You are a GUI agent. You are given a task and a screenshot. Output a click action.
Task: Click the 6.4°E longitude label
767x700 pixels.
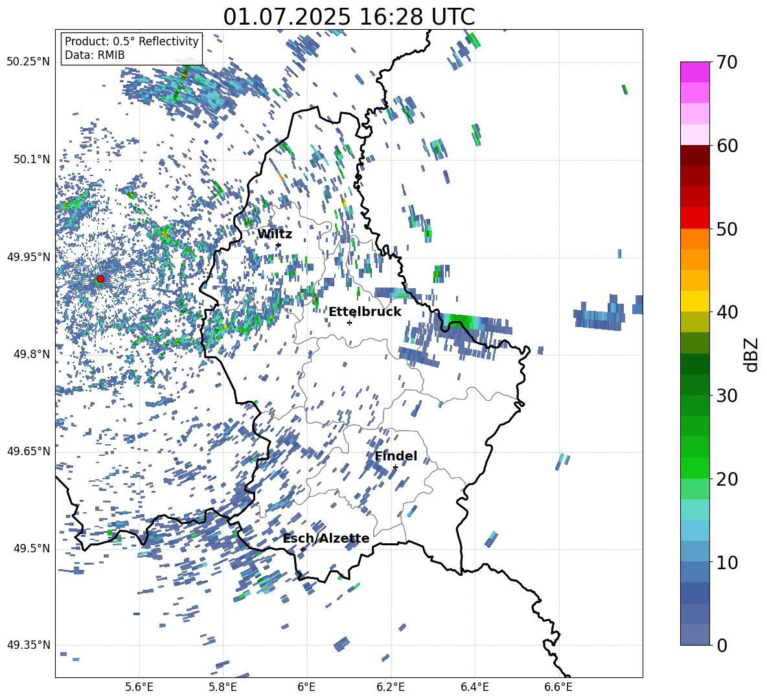(x=474, y=687)
